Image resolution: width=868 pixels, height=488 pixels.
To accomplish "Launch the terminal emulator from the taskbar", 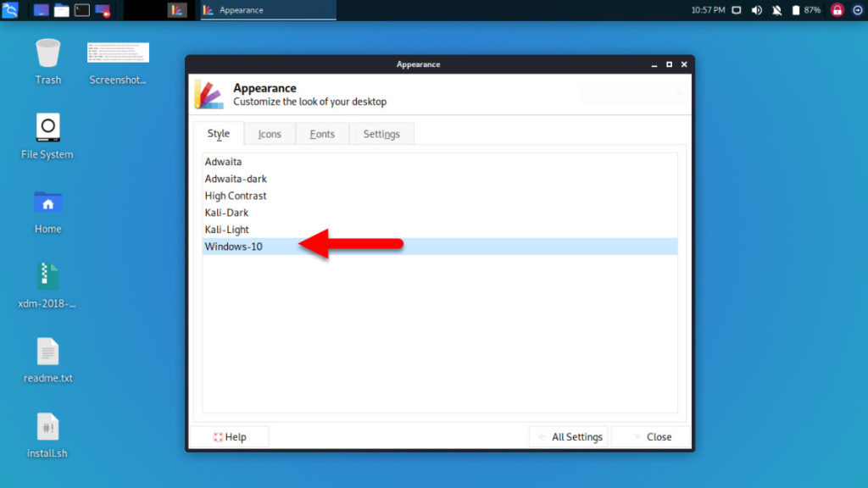I will [x=81, y=9].
